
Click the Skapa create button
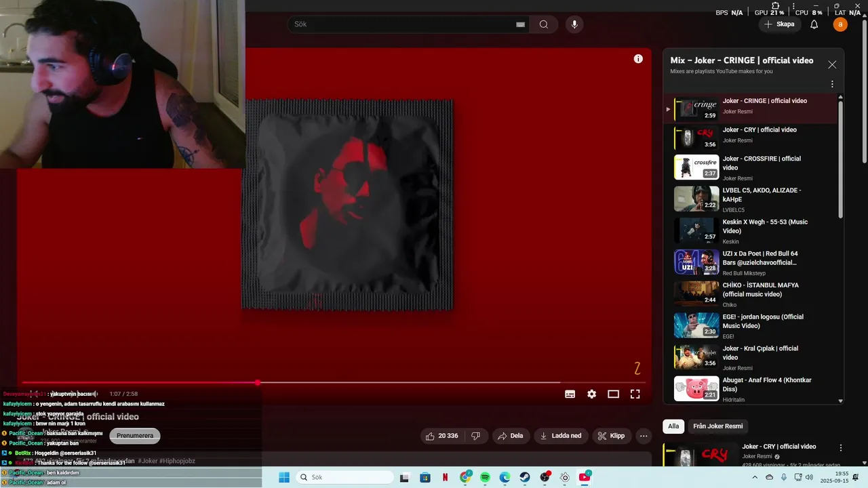pos(778,24)
